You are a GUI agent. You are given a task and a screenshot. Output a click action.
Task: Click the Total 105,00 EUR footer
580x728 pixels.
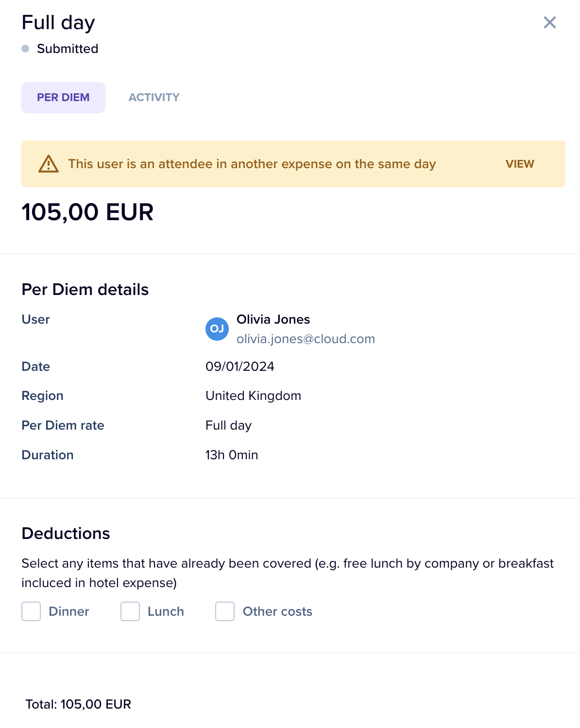point(78,704)
